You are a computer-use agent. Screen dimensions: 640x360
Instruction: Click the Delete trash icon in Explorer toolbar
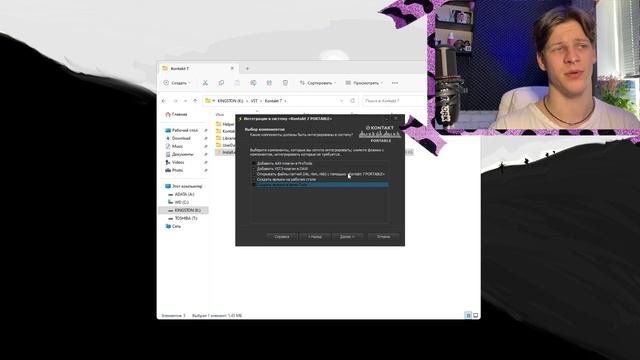285,83
